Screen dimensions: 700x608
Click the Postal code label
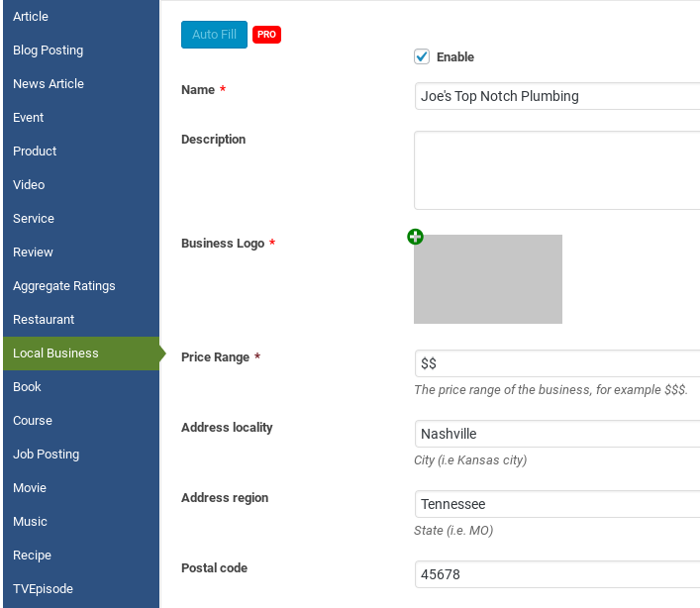pyautogui.click(x=214, y=567)
